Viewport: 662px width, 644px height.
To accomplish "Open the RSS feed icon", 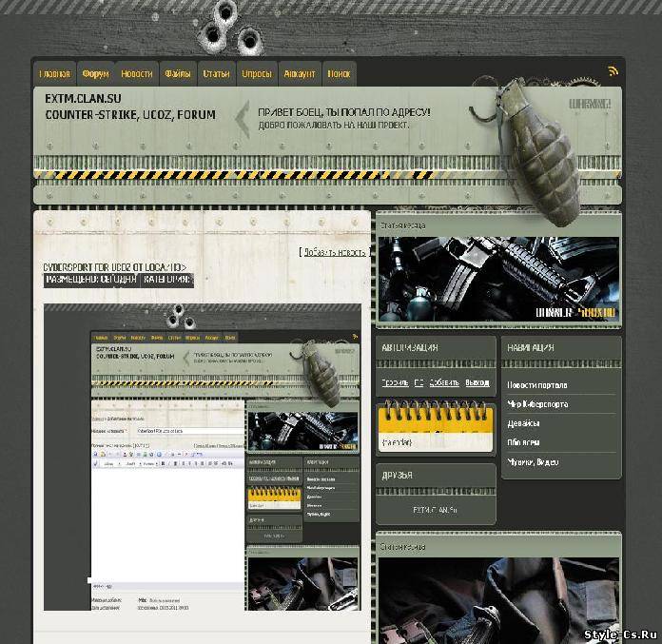I will pos(613,71).
